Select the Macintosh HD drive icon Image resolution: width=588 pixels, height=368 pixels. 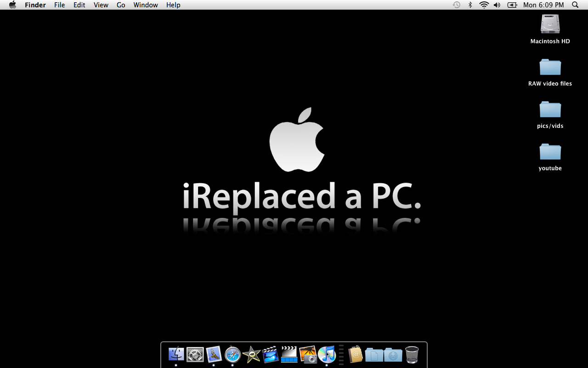coord(550,24)
